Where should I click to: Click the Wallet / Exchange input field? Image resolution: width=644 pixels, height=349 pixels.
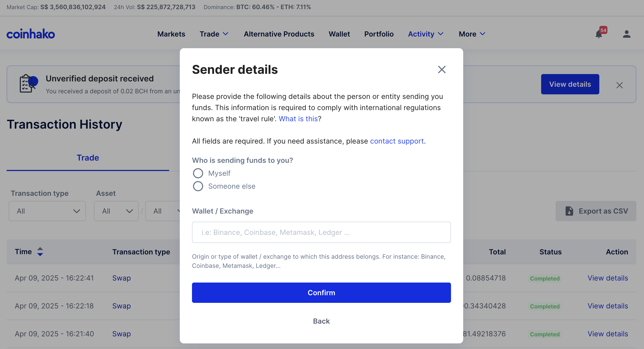pos(321,232)
